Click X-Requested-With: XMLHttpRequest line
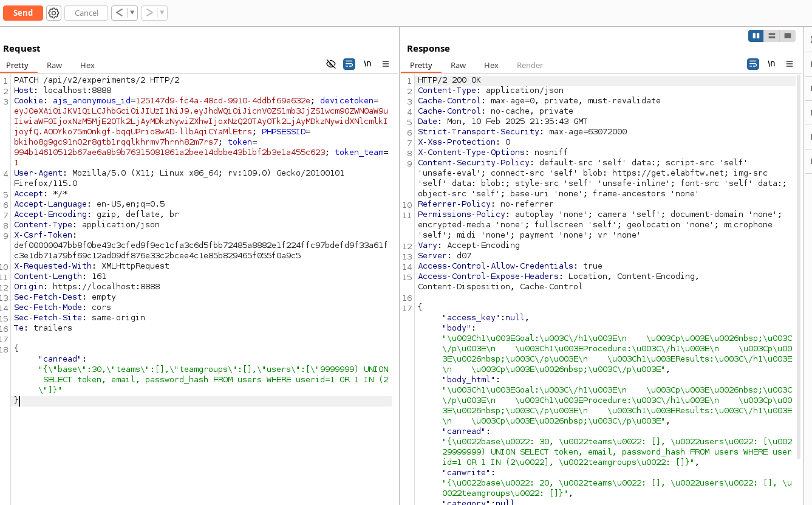The width and height of the screenshot is (812, 505). pos(92,266)
